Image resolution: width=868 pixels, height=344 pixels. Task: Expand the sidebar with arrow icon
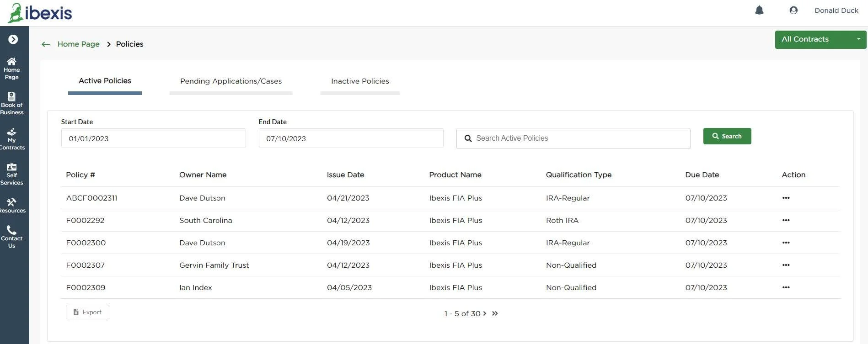coord(13,39)
